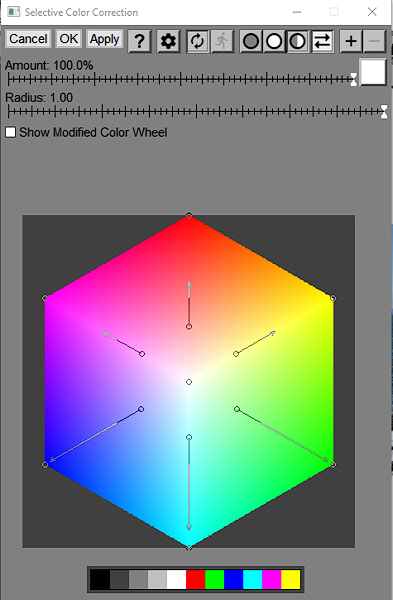Select the cyan inner control point
Image resolution: width=393 pixels, height=600 pixels.
tap(189, 437)
